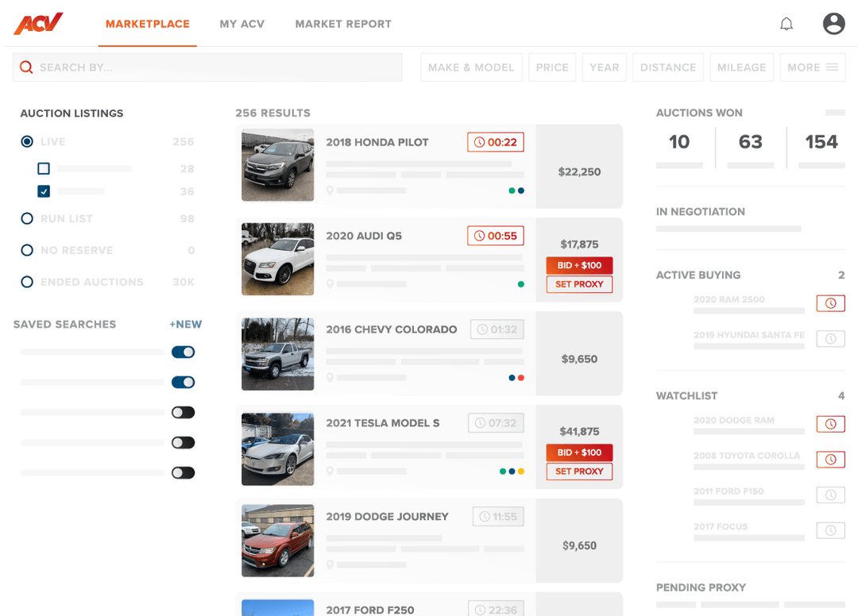Open the Make & Model filter
The width and height of the screenshot is (858, 616).
(471, 67)
